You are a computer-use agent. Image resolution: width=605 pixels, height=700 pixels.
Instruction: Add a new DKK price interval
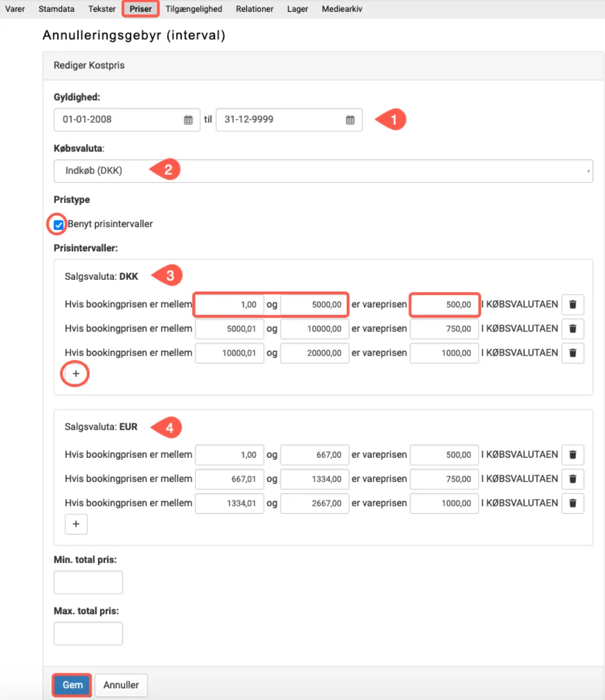tap(76, 374)
